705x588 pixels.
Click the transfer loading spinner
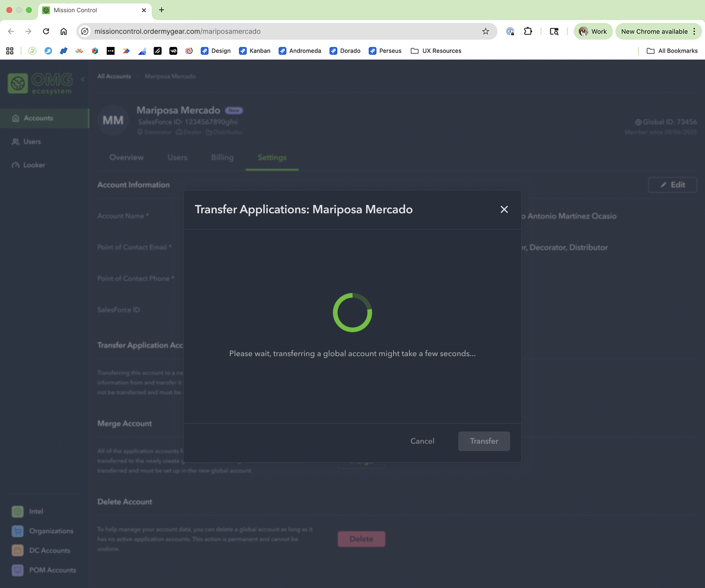(352, 313)
